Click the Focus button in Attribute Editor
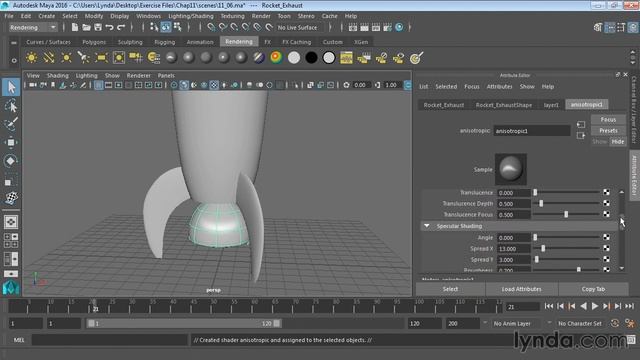The height and width of the screenshot is (360, 640). pos(608,120)
